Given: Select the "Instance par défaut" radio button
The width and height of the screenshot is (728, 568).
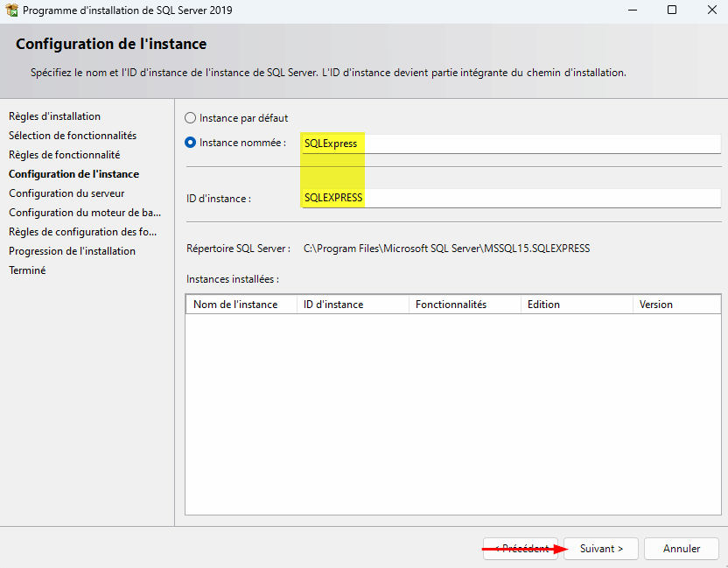Looking at the screenshot, I should (191, 118).
